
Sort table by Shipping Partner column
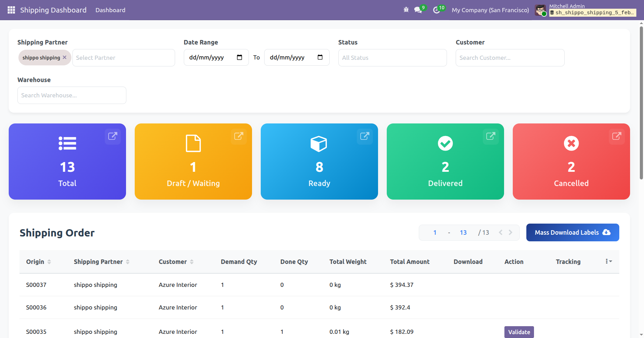128,262
